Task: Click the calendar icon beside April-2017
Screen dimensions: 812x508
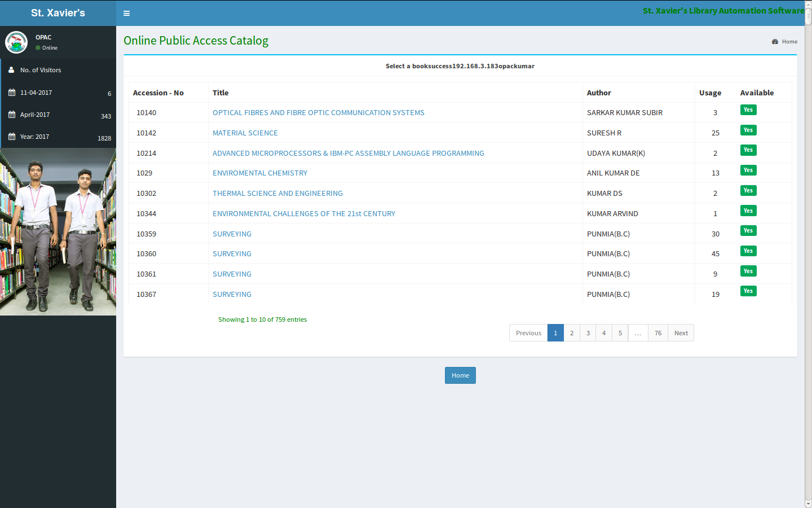Action: pyautogui.click(x=12, y=114)
